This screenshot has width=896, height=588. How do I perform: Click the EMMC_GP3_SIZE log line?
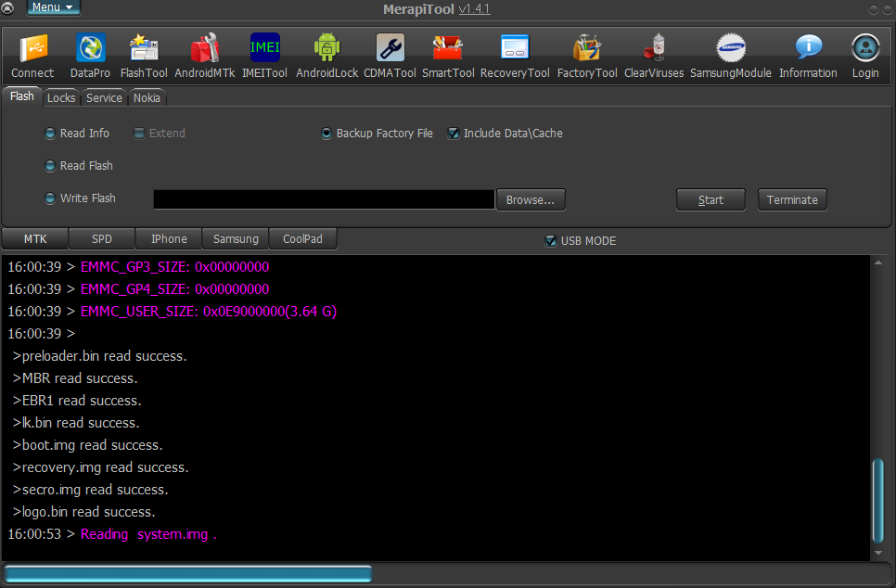point(138,267)
